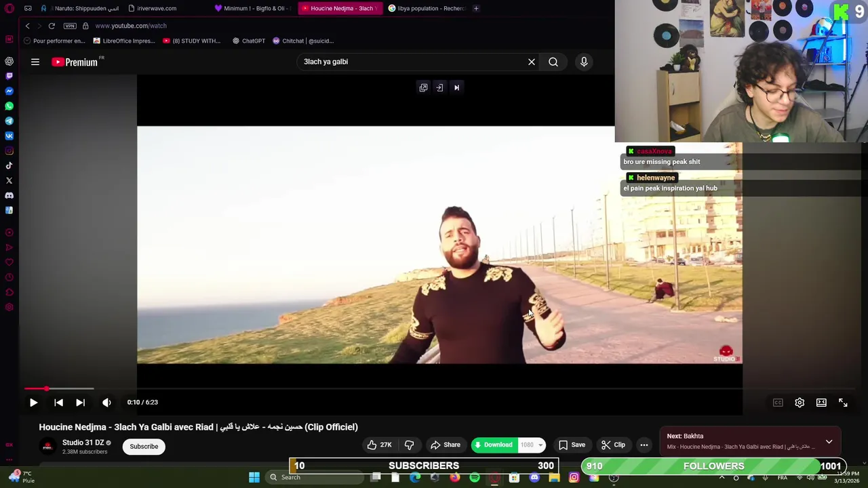Click the Opera GX logo menu
This screenshot has width=868, height=488.
pos(9,8)
